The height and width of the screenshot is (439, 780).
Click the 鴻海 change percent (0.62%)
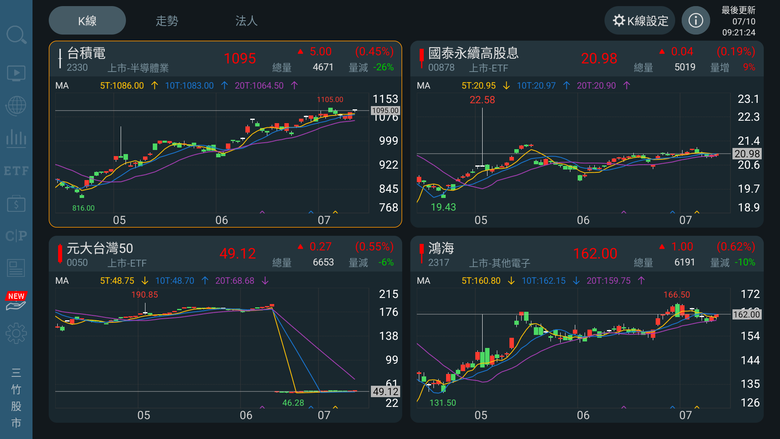[736, 247]
